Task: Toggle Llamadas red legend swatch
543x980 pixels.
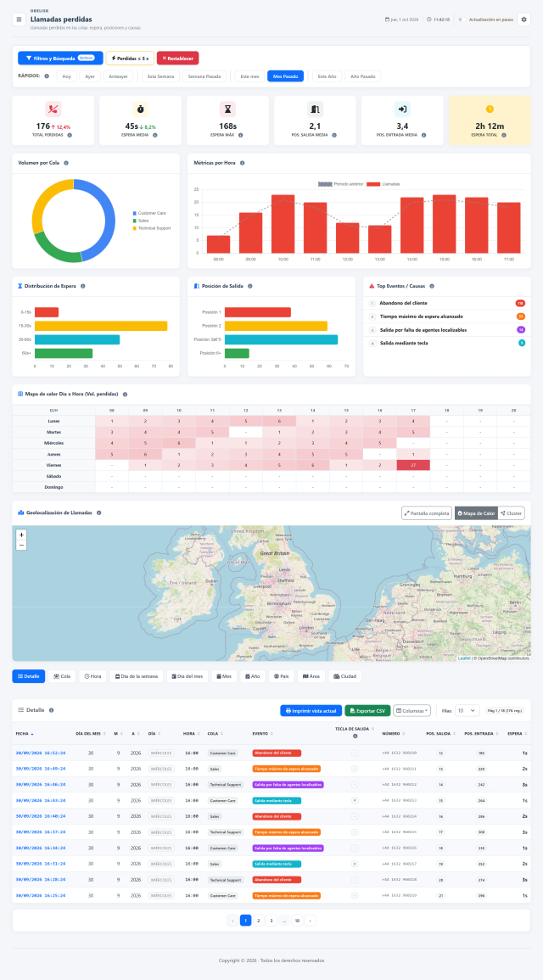Action: 373,184
